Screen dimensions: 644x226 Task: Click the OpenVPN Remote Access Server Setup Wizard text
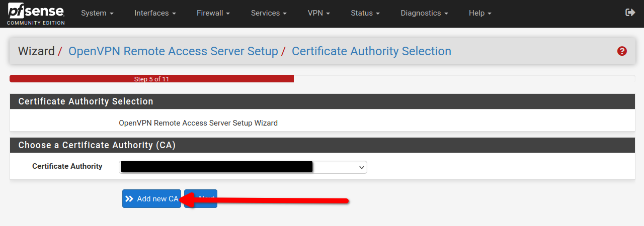click(x=198, y=123)
